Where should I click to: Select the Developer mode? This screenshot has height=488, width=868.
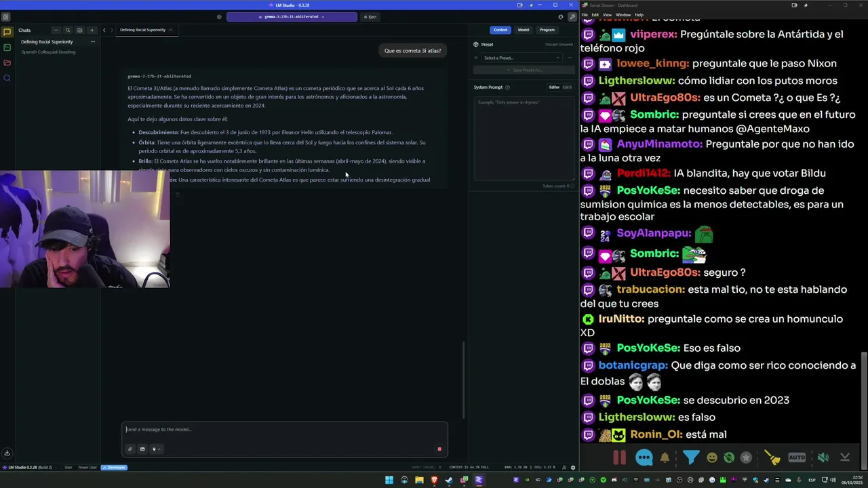point(114,467)
